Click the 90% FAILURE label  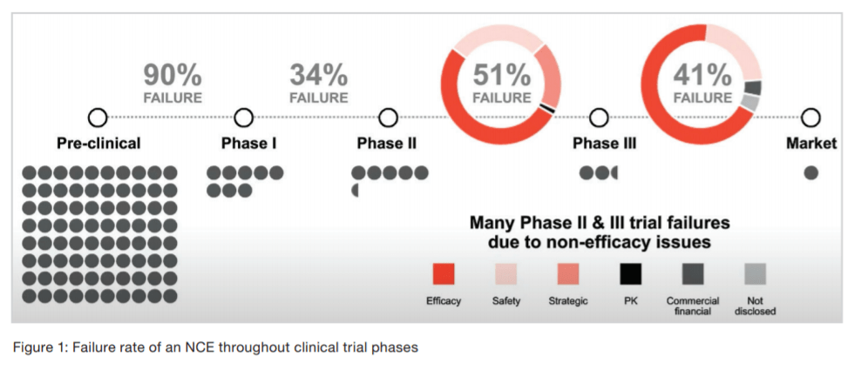(173, 84)
